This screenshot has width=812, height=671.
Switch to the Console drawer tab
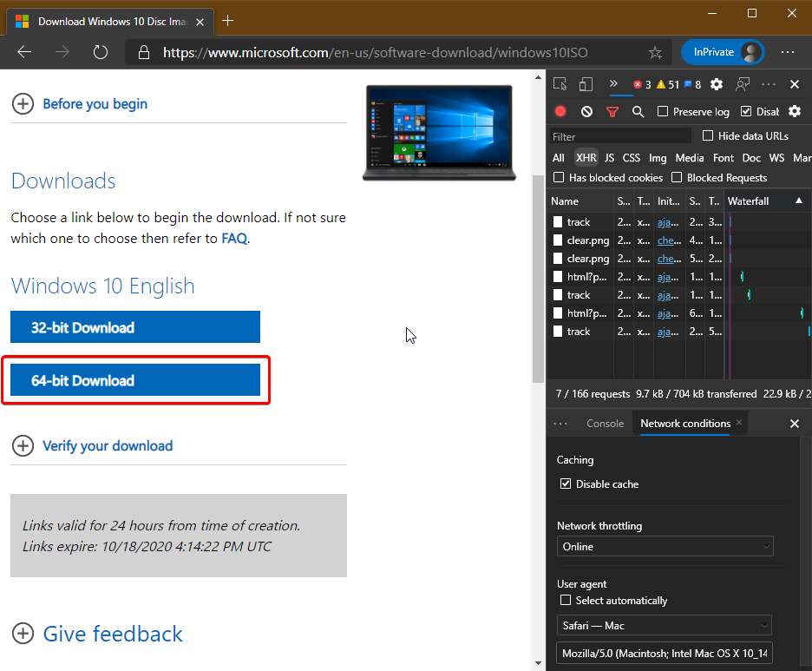[x=605, y=424]
